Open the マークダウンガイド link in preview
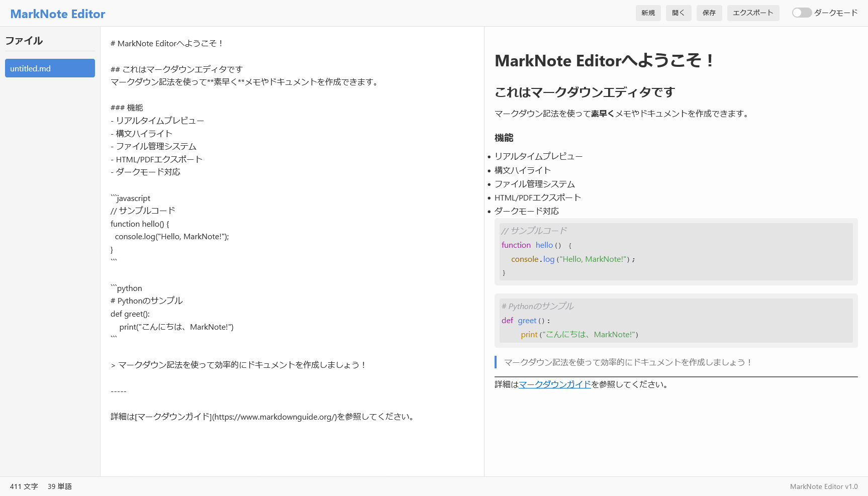The image size is (868, 496). [x=554, y=384]
